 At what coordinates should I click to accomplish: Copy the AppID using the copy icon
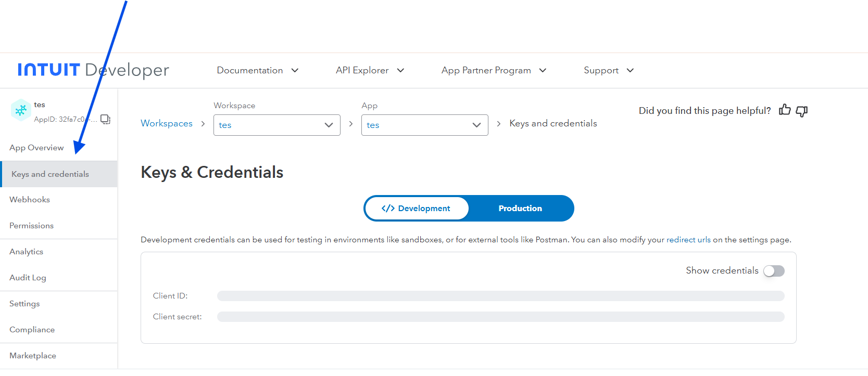pyautogui.click(x=105, y=119)
